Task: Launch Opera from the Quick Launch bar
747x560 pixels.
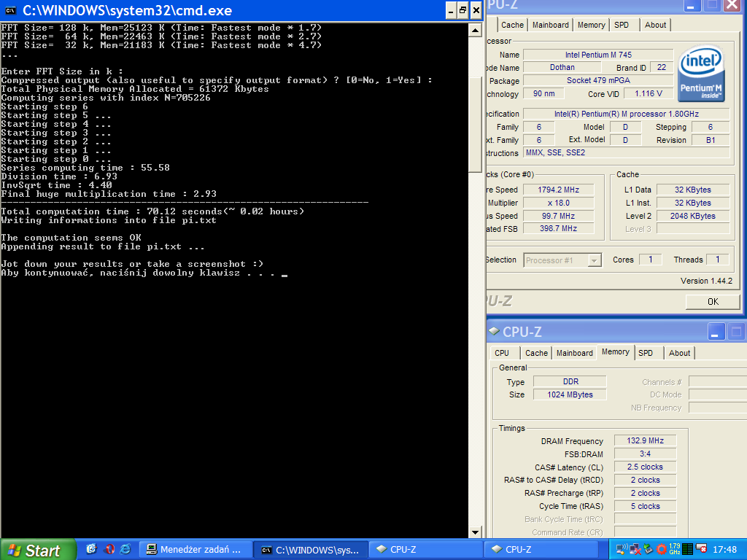Action: coord(109,549)
